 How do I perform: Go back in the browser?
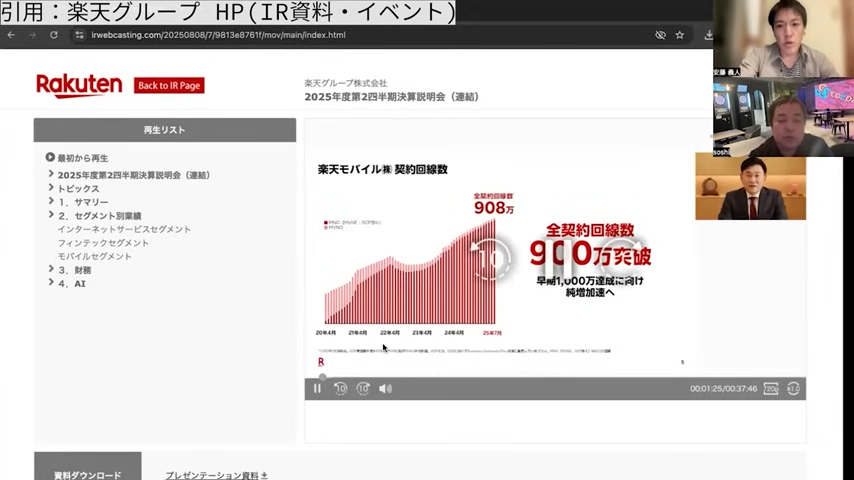(x=11, y=35)
